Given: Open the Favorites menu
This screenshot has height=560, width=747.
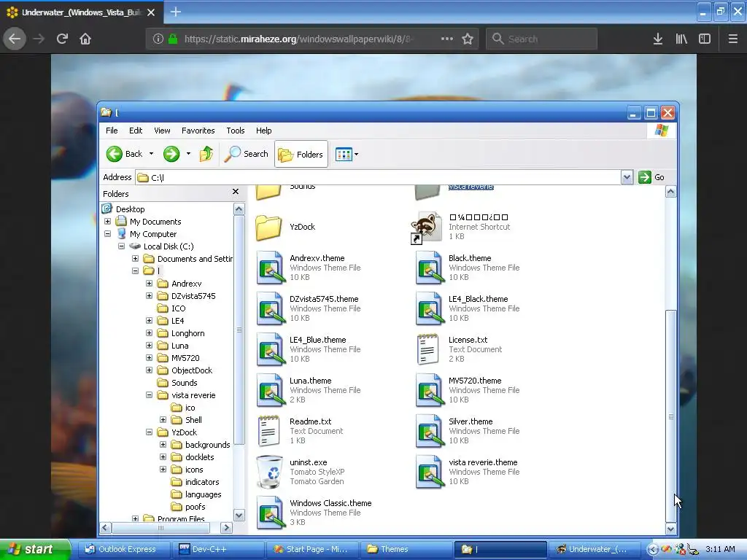Looking at the screenshot, I should 198,131.
